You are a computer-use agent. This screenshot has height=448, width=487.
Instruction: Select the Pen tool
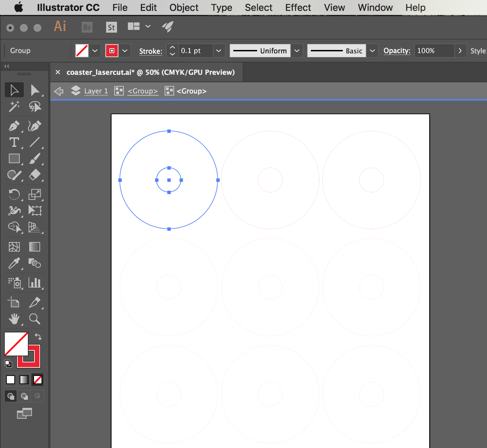[x=14, y=126]
